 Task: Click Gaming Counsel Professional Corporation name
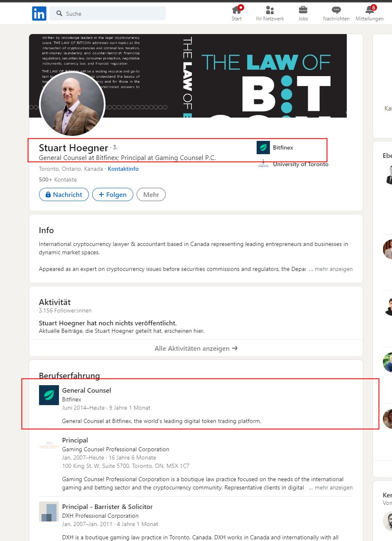click(x=116, y=449)
